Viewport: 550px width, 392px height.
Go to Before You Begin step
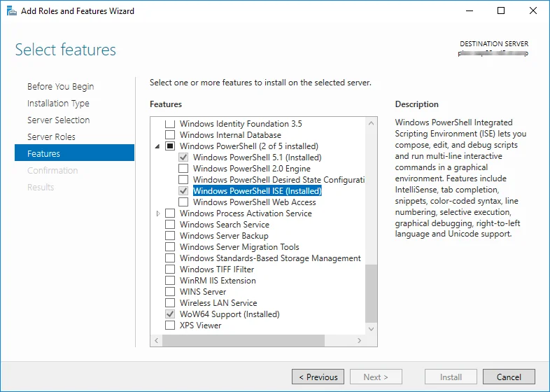click(x=60, y=87)
